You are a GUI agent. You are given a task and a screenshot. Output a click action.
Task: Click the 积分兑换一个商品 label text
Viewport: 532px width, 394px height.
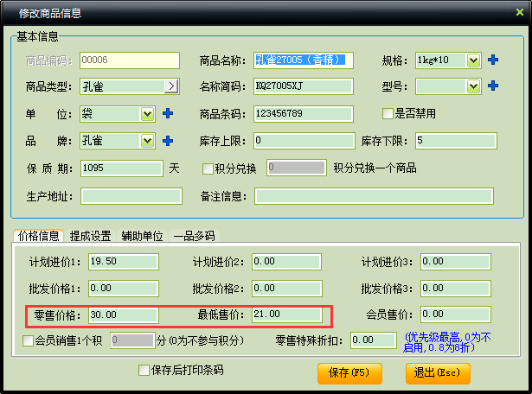(375, 168)
